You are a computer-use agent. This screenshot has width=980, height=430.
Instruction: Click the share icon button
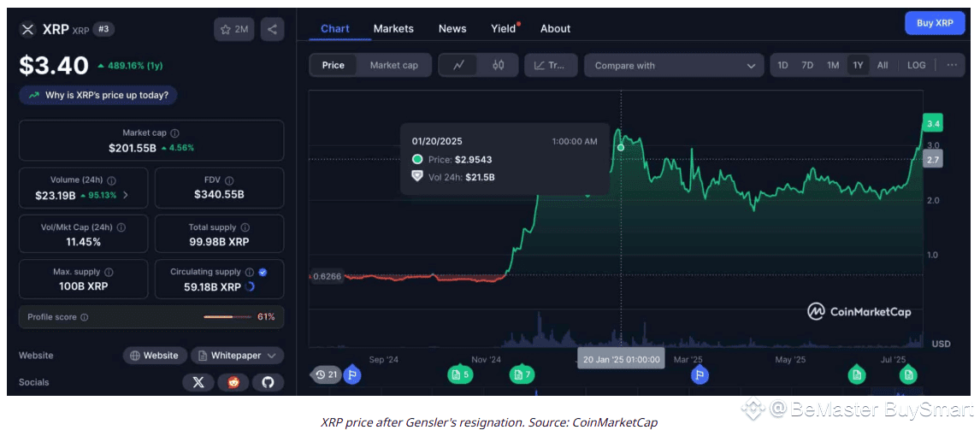click(x=272, y=29)
